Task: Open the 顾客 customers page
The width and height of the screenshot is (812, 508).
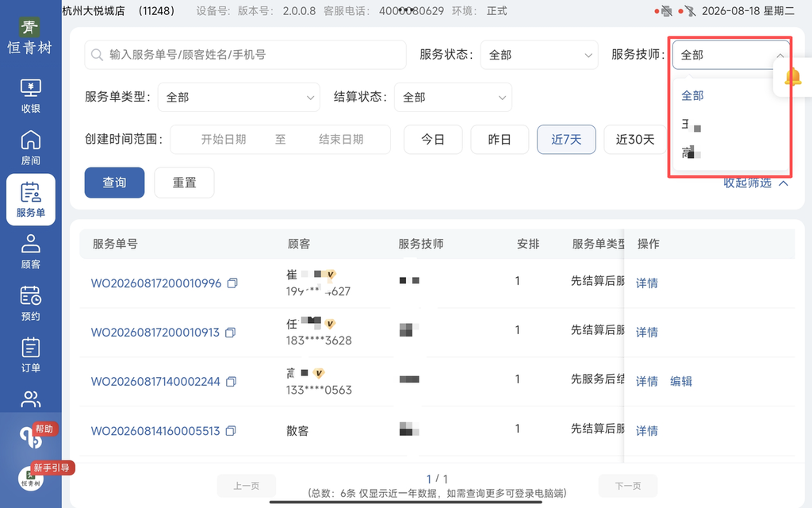Action: point(31,252)
